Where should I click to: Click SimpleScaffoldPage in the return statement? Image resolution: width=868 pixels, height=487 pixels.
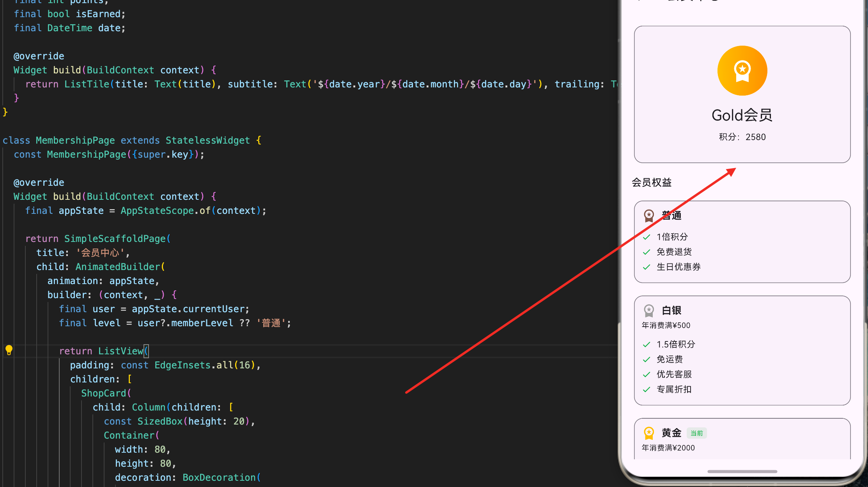(115, 239)
